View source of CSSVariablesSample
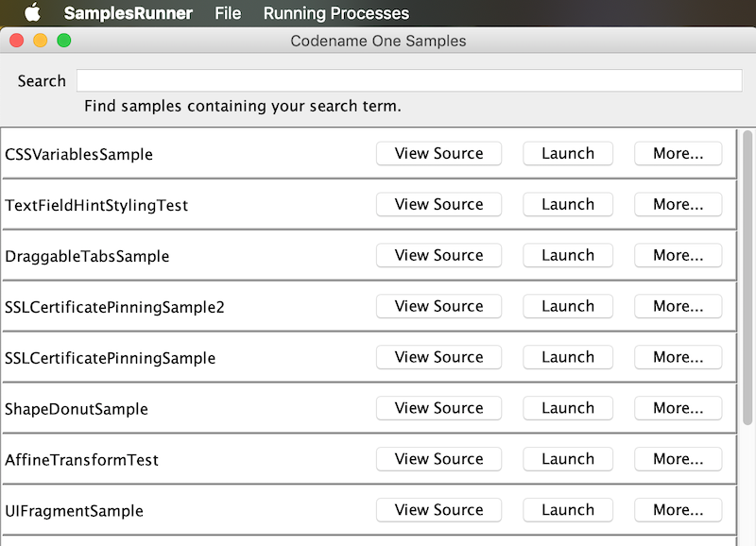The width and height of the screenshot is (756, 546). coord(438,153)
